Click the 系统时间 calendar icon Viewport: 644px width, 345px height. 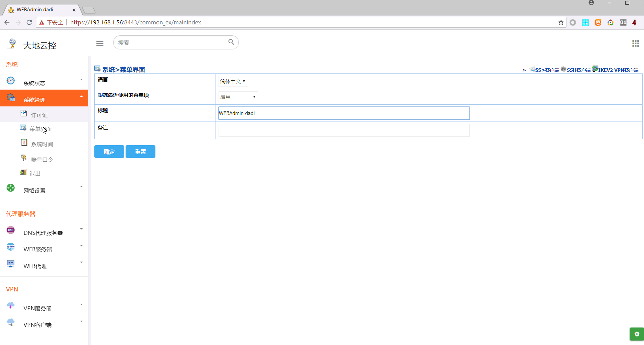click(x=24, y=142)
